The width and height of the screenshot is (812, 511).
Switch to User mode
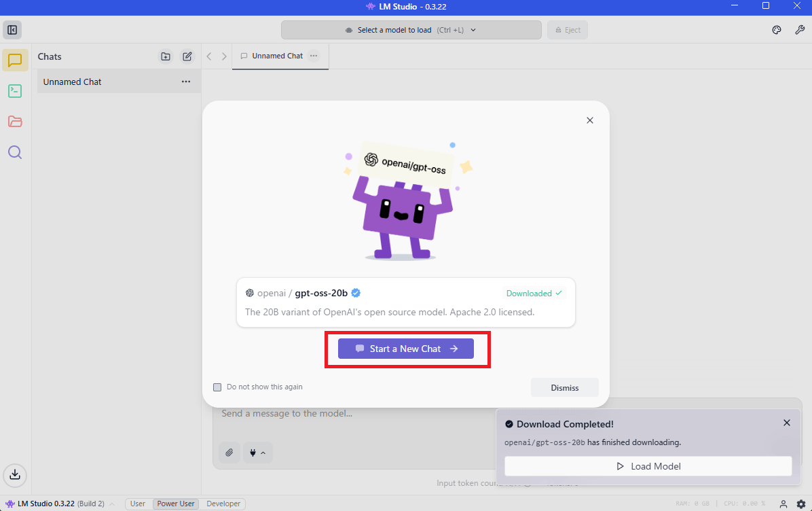click(x=138, y=504)
